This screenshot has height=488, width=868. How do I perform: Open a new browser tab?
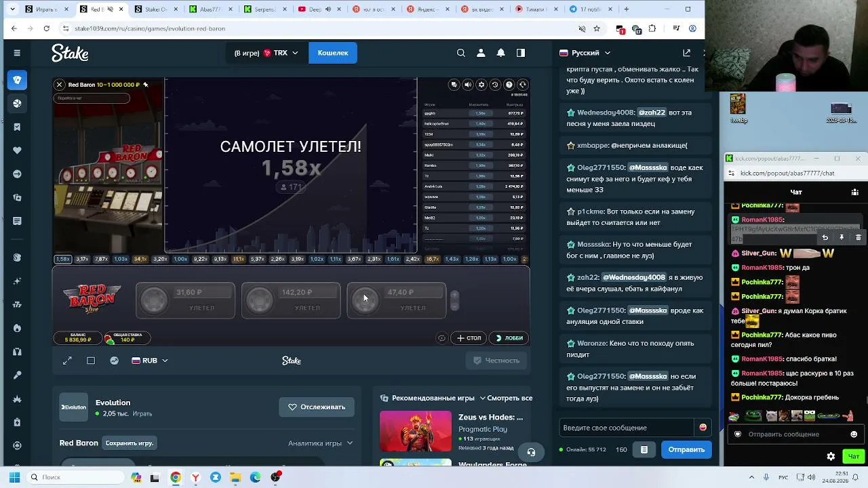click(626, 9)
